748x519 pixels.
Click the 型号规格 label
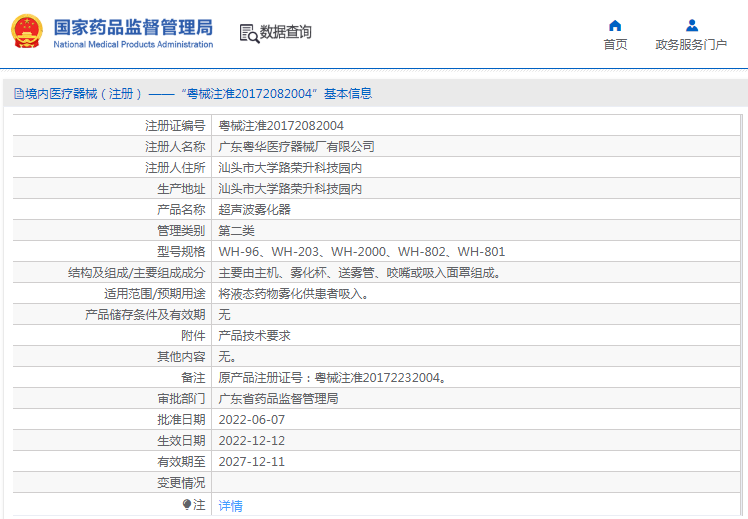181,251
